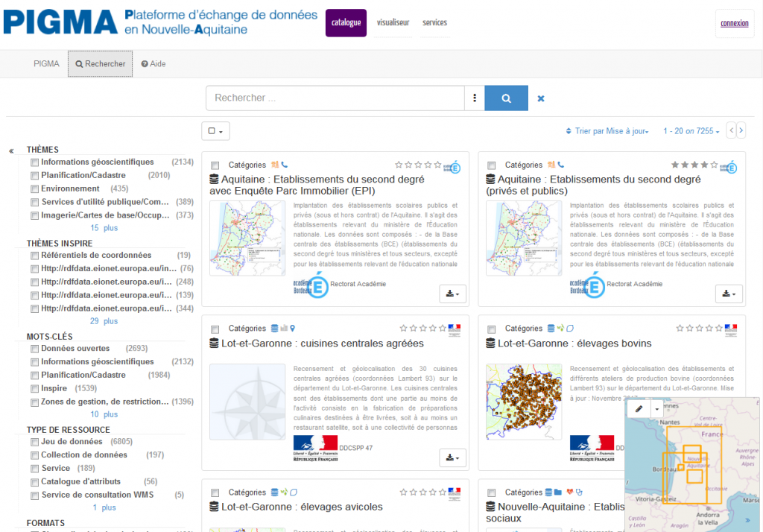Screen dimensions: 763x532
Task: Click the pencil icon on map widget
Action: [639, 409]
